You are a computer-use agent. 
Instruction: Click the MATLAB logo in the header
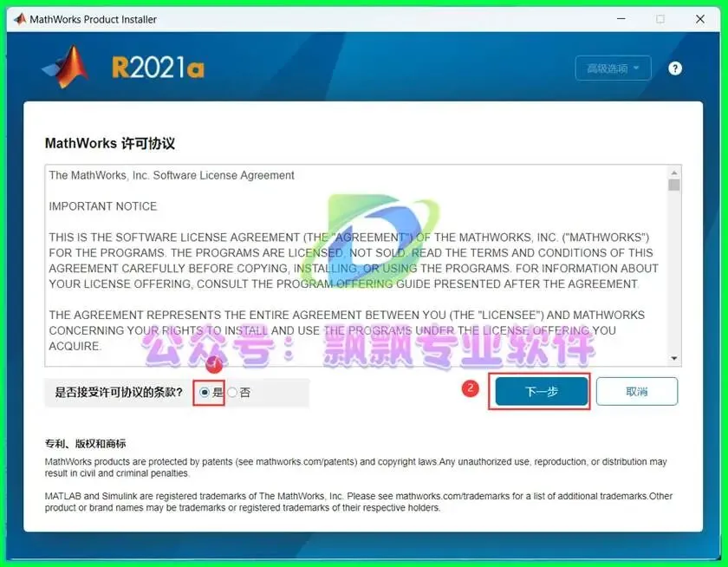[66, 68]
